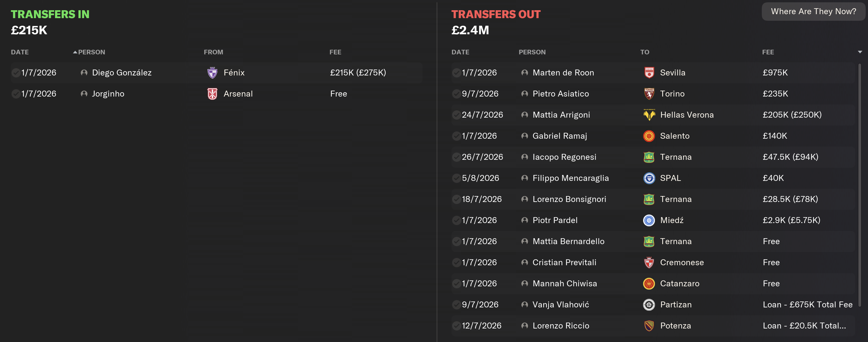Viewport: 868px width, 342px height.
Task: Click the Fénix club badge
Action: tap(212, 73)
